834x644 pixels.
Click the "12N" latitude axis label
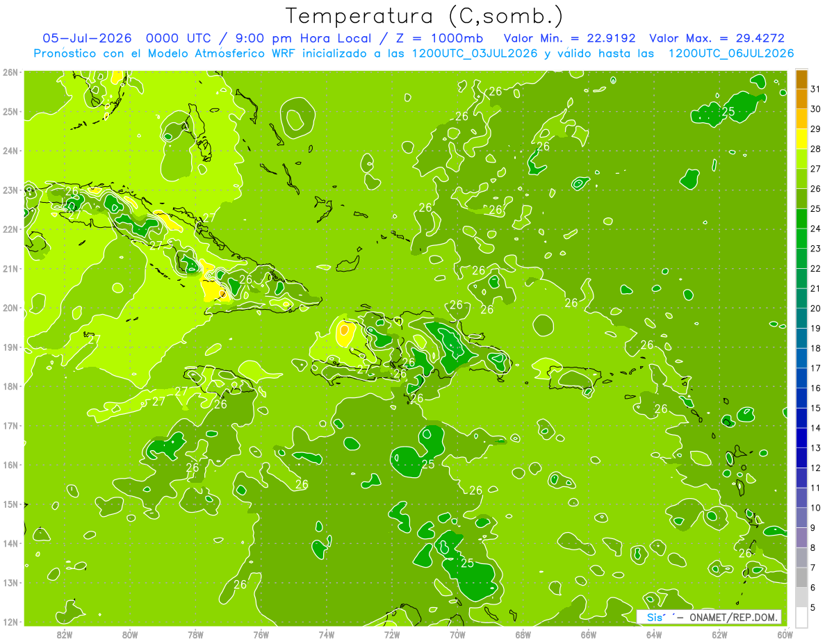10,622
